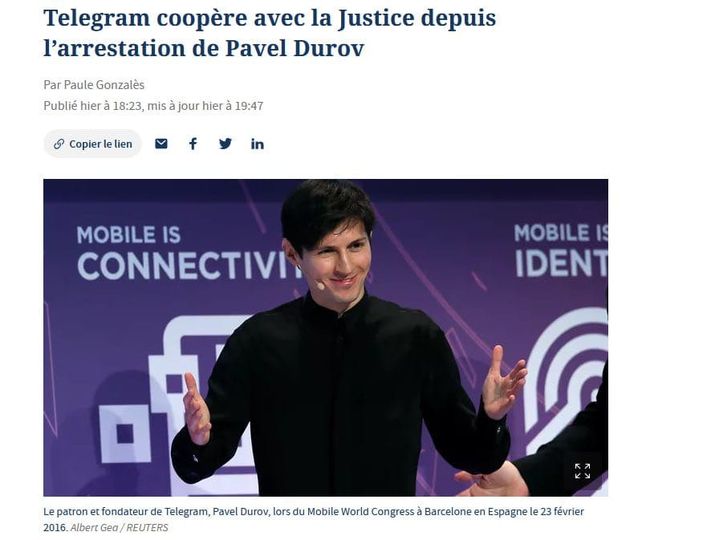Open author Paule Gonzalès profile link

tap(104, 85)
